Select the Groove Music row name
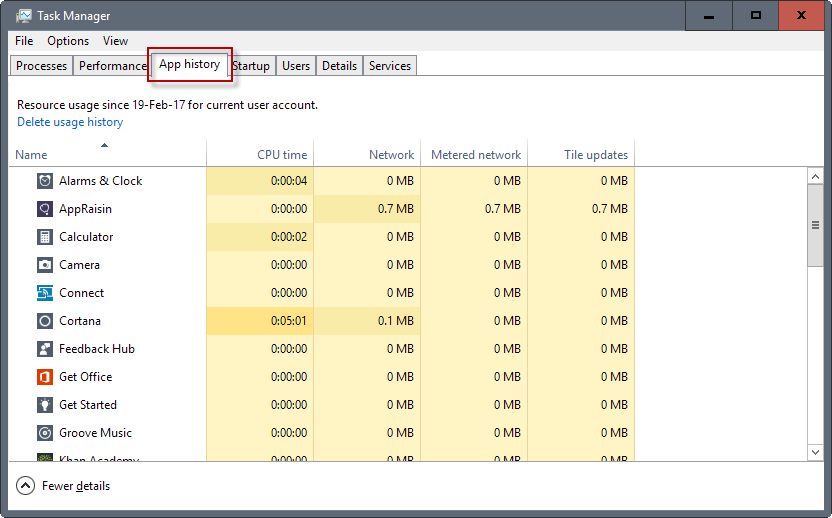Image resolution: width=832 pixels, height=518 pixels. [95, 433]
